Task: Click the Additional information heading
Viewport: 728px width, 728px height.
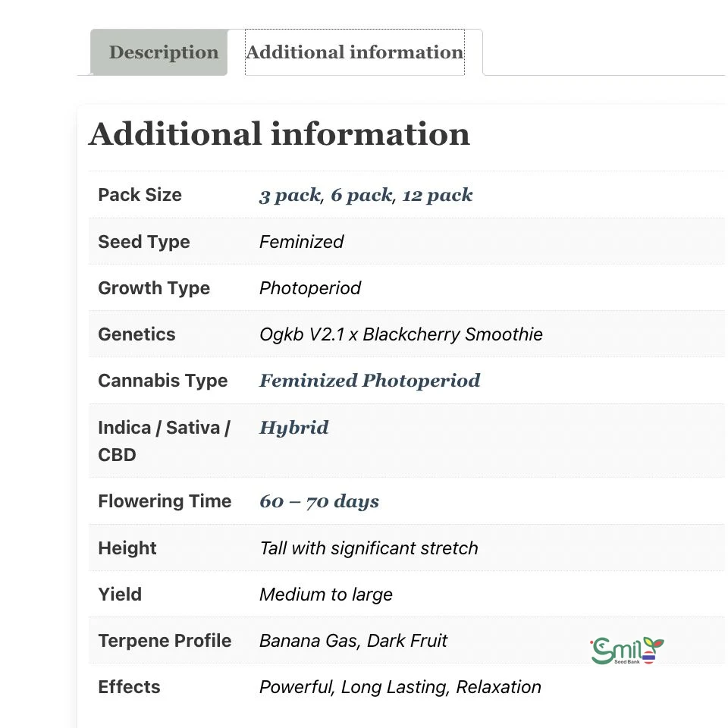Action: (279, 134)
